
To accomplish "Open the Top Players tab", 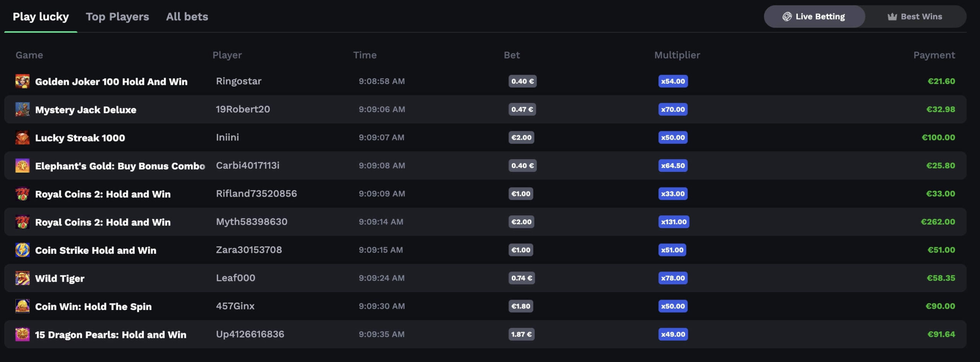I will click(117, 16).
